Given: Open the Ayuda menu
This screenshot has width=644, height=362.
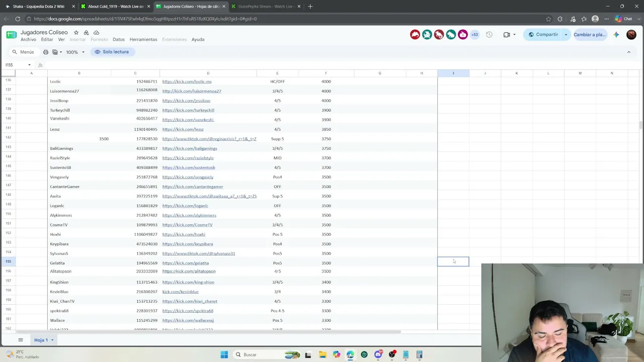Looking at the screenshot, I should coord(198,39).
